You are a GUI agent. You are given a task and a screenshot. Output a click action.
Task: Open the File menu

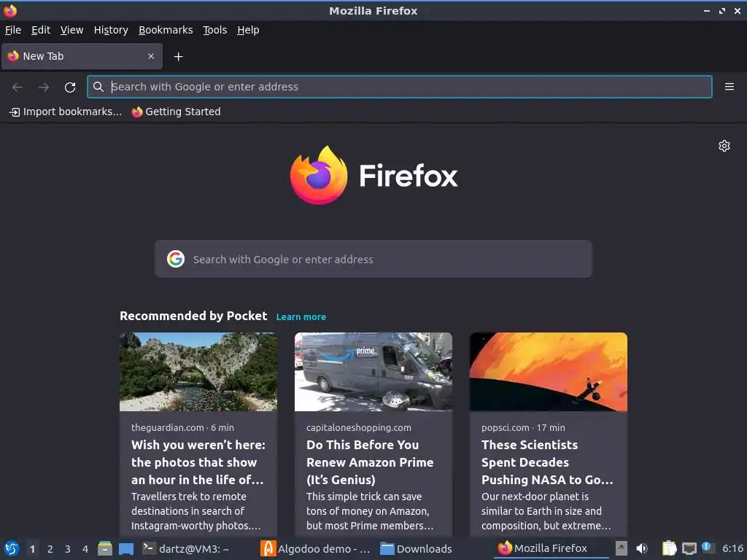[x=13, y=30]
